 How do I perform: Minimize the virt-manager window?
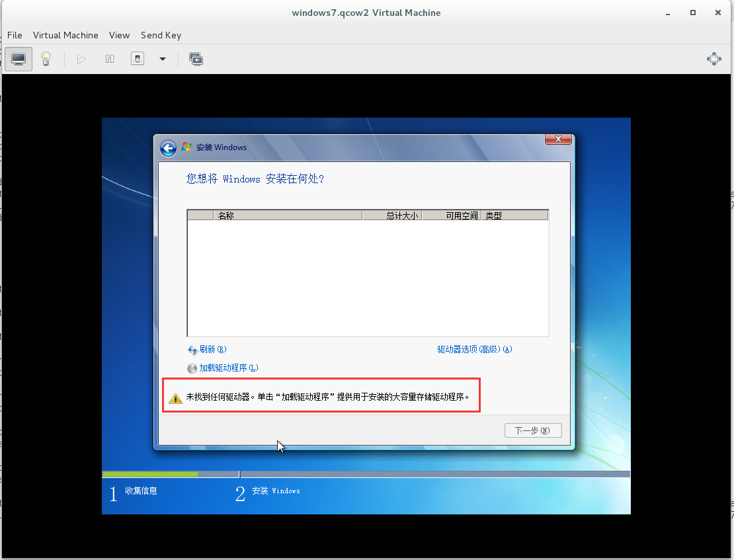[667, 13]
